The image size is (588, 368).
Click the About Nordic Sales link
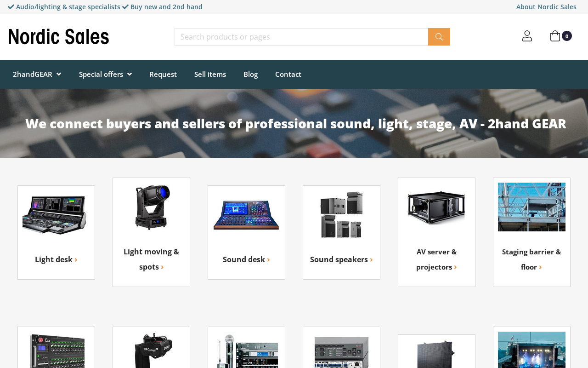point(546,7)
